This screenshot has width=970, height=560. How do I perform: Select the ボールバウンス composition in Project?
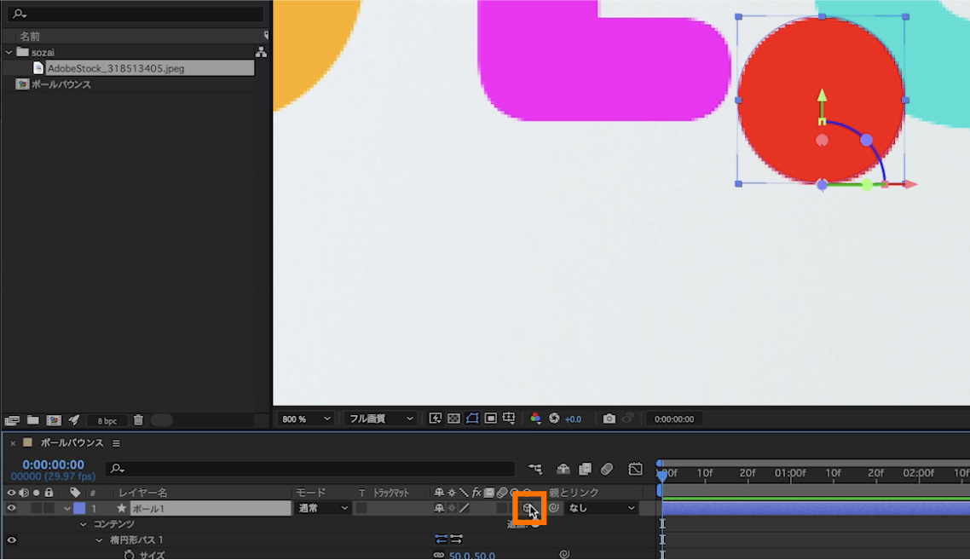[x=61, y=84]
